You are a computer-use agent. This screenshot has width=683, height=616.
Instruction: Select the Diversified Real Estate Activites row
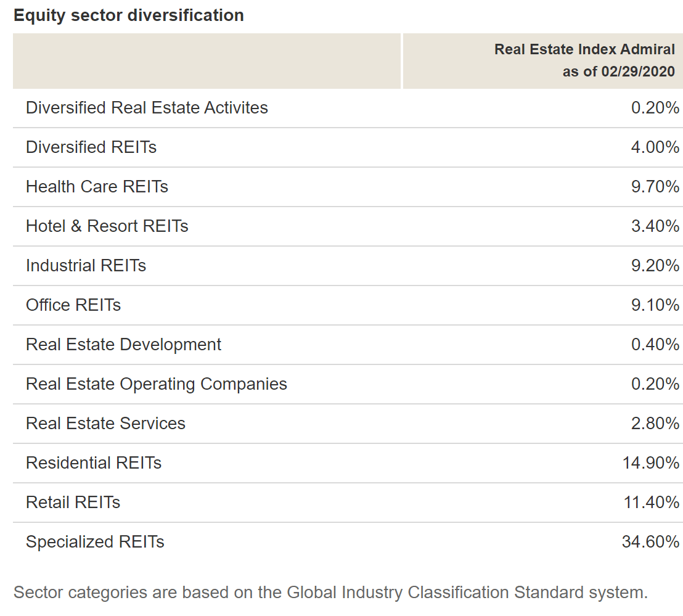[147, 107]
